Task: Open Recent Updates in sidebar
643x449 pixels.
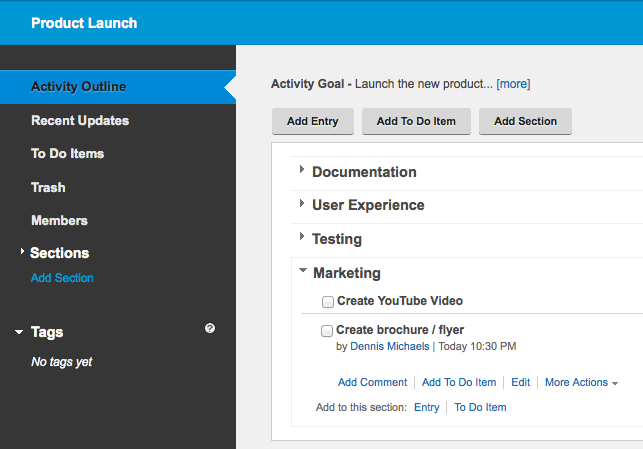Action: [x=80, y=121]
